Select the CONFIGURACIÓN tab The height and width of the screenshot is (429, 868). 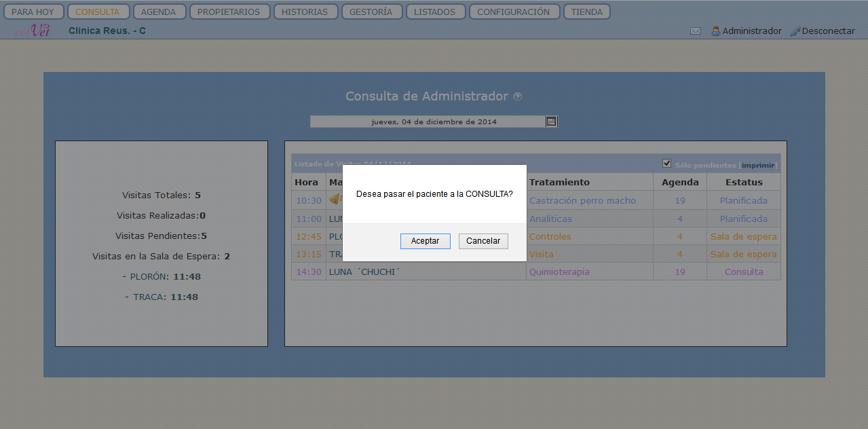[x=514, y=12]
